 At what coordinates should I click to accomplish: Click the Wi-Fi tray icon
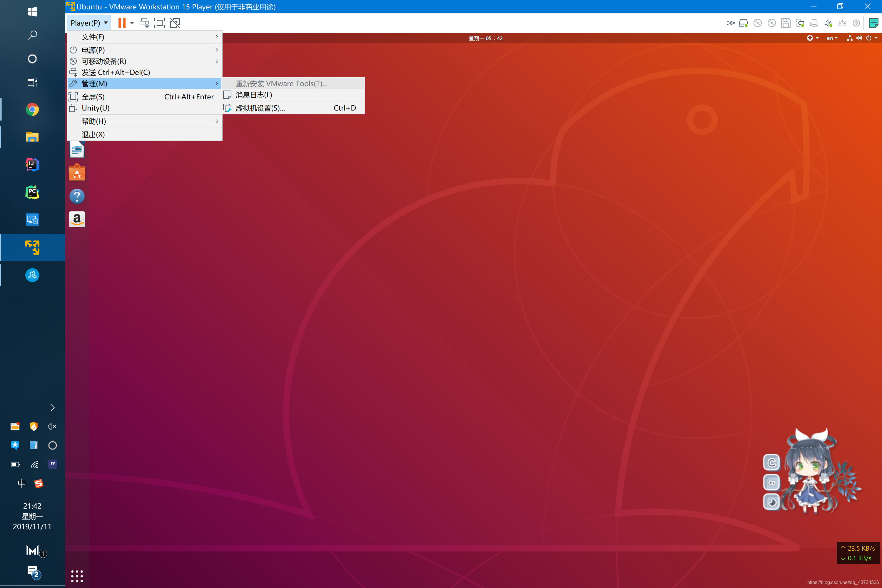tap(34, 465)
